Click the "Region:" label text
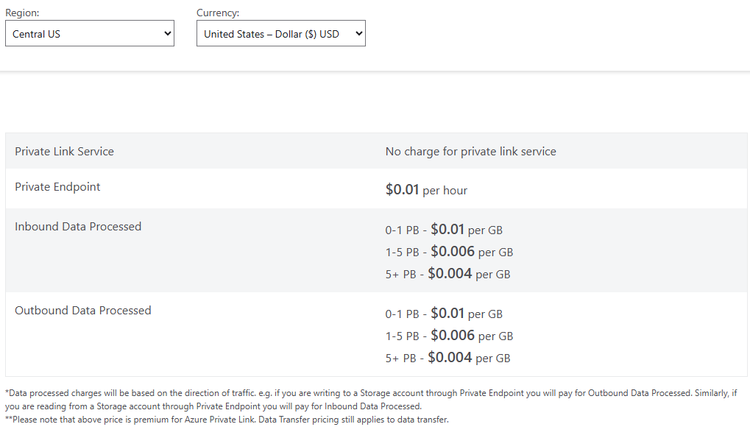Screen dimensions: 750x427 pyautogui.click(x=23, y=13)
